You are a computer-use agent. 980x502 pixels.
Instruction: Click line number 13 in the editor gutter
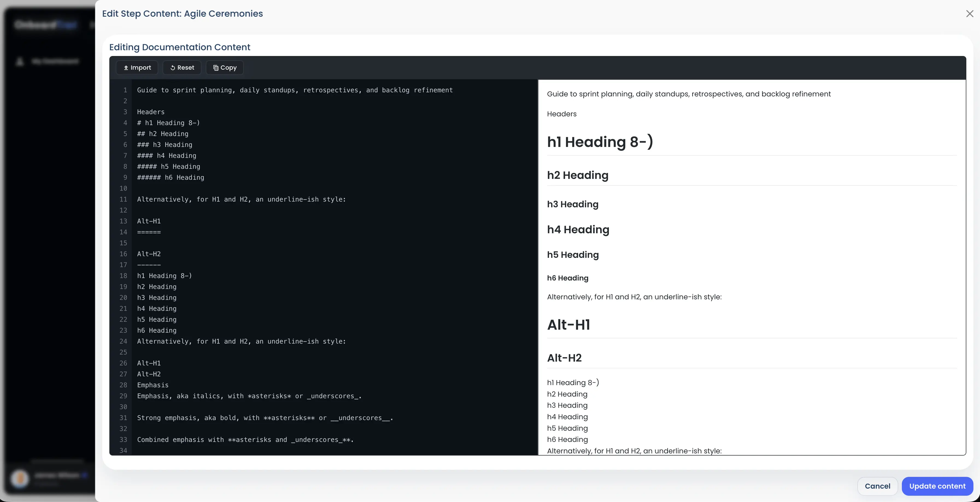click(123, 221)
